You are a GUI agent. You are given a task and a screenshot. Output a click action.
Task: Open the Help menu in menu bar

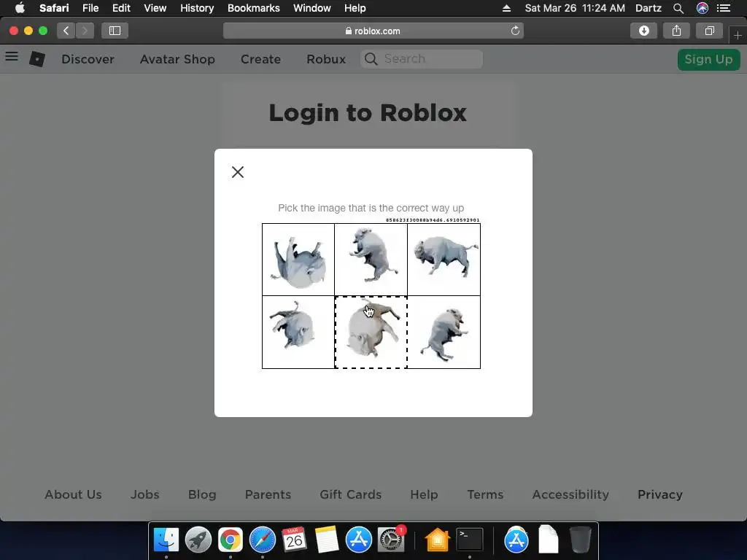pyautogui.click(x=355, y=8)
